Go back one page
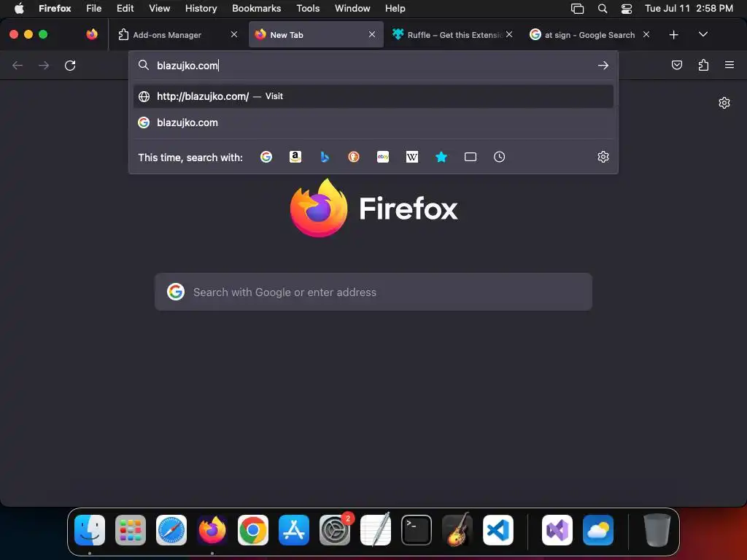 pyautogui.click(x=18, y=65)
